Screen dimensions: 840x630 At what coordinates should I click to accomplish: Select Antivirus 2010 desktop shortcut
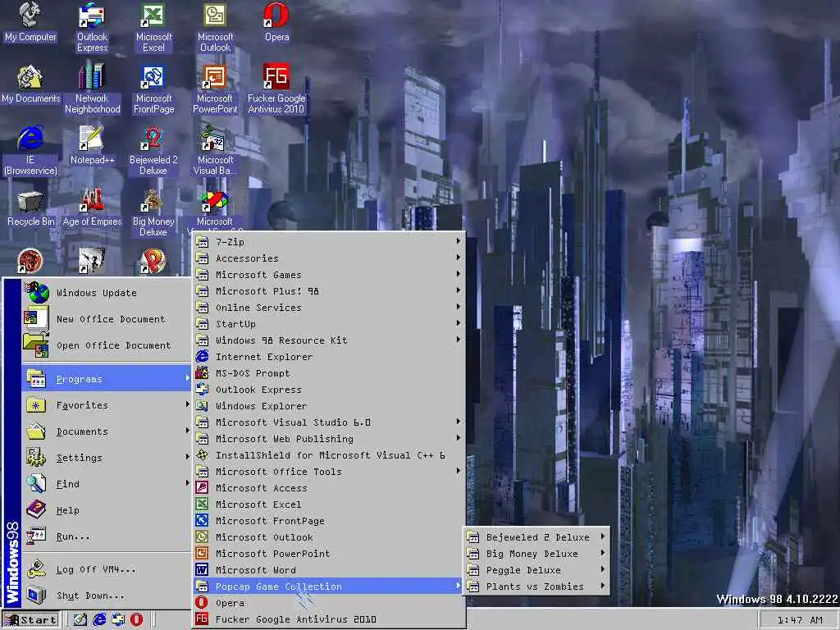click(276, 89)
